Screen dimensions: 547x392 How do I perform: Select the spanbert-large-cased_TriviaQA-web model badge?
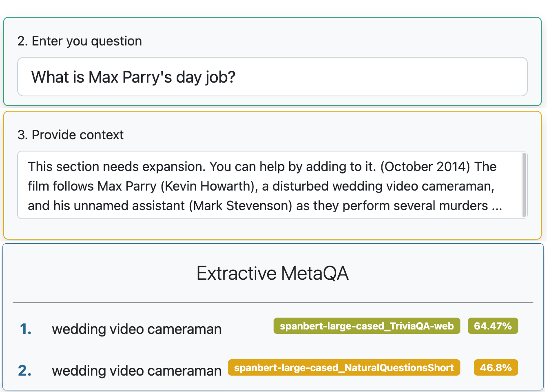click(367, 326)
